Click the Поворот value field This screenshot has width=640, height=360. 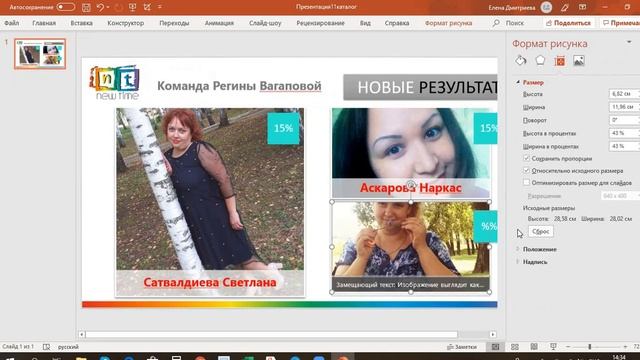[624, 120]
